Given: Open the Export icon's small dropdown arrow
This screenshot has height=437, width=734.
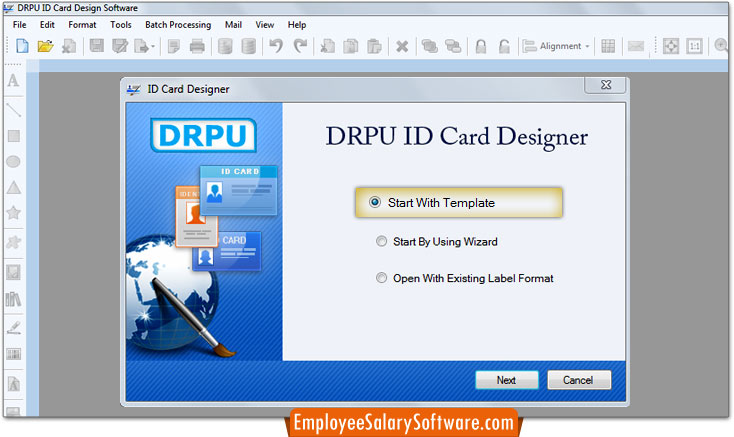Looking at the screenshot, I should coord(153,46).
